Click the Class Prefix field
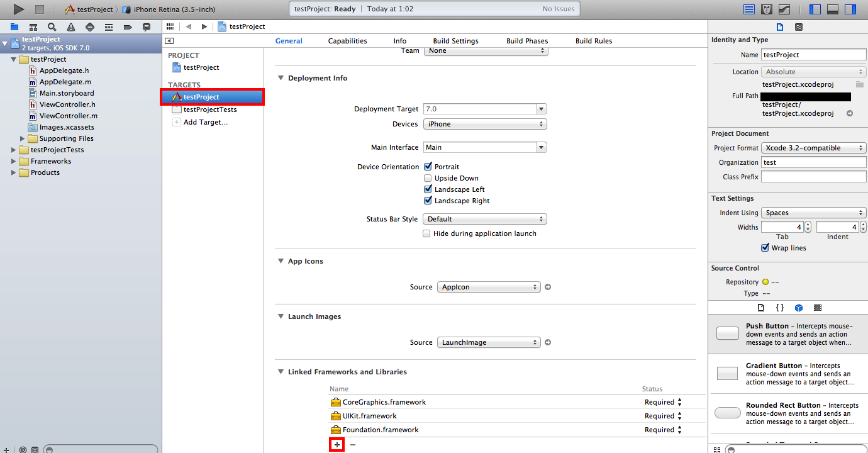The width and height of the screenshot is (868, 453). 813,177
